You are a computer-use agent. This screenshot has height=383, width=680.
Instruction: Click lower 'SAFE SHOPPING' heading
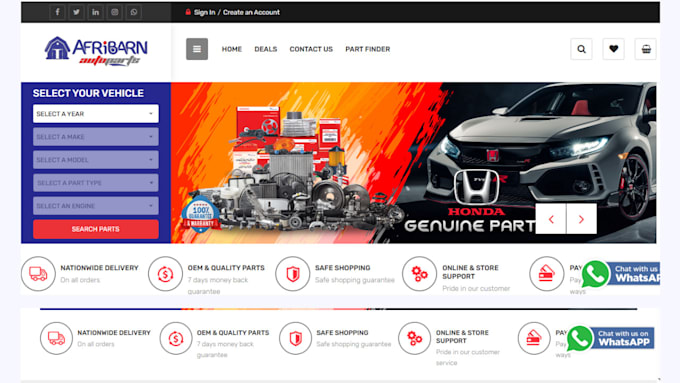[342, 333]
